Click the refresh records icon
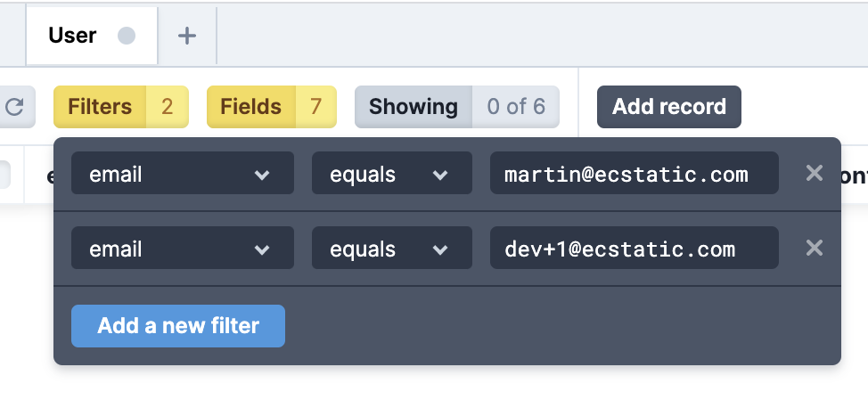The image size is (868, 408). pos(15,107)
